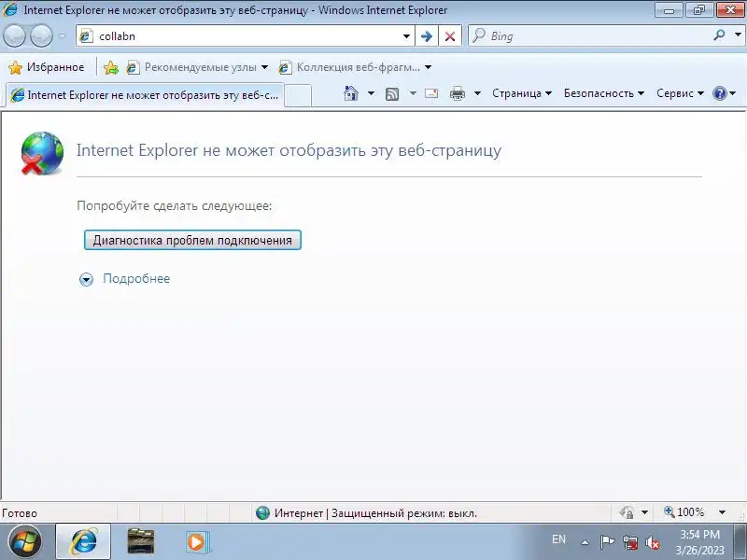The width and height of the screenshot is (747, 560).
Task: Click the Home page icon
Action: pyautogui.click(x=351, y=93)
